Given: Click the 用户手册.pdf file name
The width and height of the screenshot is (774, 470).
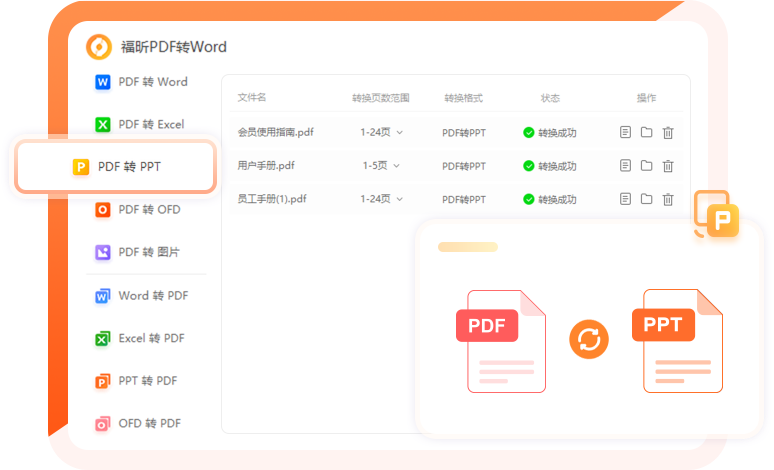Looking at the screenshot, I should (266, 166).
